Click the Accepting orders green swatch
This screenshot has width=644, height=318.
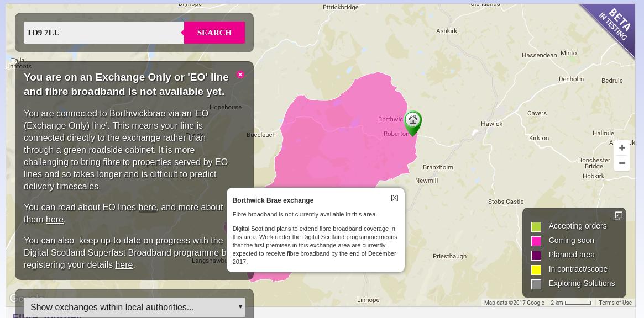536,226
